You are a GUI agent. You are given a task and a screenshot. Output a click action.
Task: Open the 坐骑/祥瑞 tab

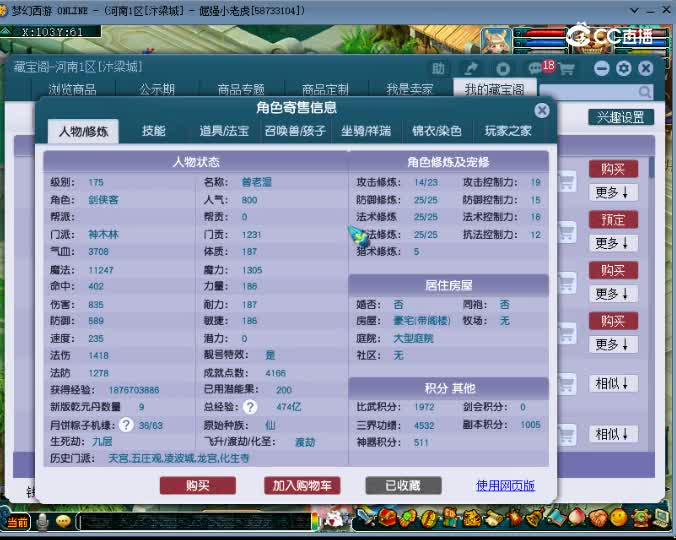click(366, 131)
